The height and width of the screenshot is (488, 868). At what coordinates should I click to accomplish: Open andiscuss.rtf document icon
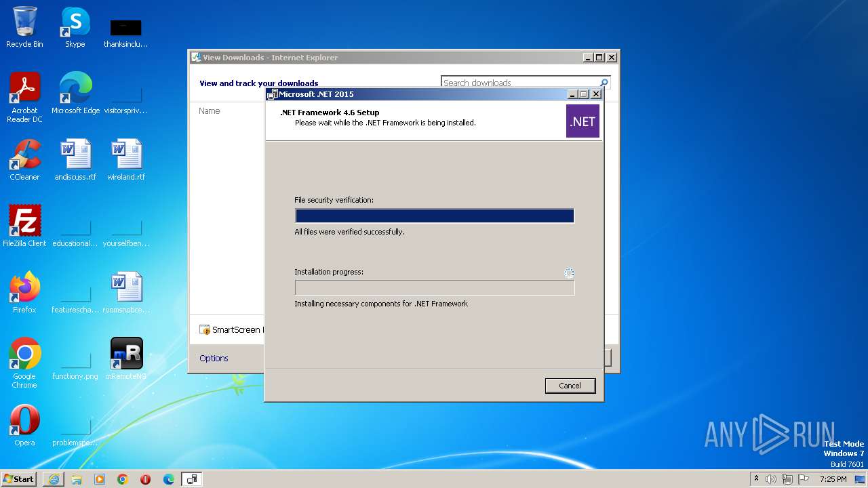click(x=75, y=159)
